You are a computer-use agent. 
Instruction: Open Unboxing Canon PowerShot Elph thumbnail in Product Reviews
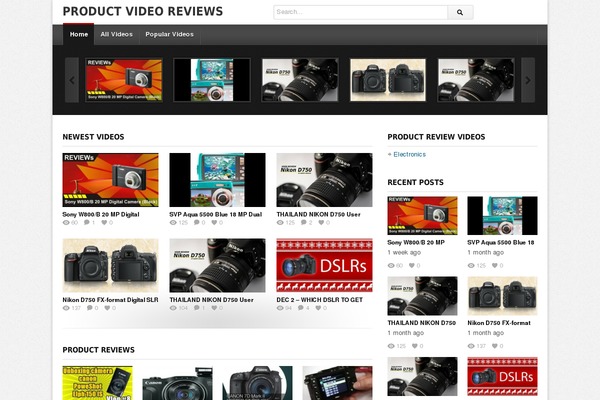(98, 383)
